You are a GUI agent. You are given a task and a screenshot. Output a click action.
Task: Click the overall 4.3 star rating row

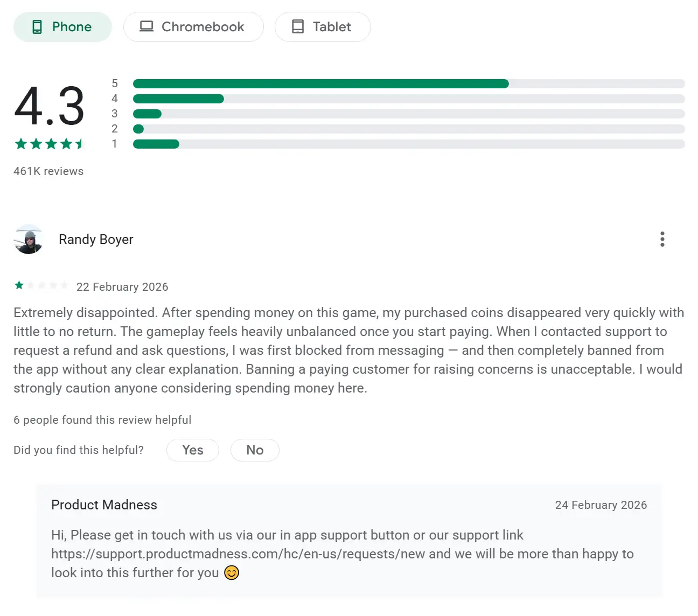pos(50,144)
